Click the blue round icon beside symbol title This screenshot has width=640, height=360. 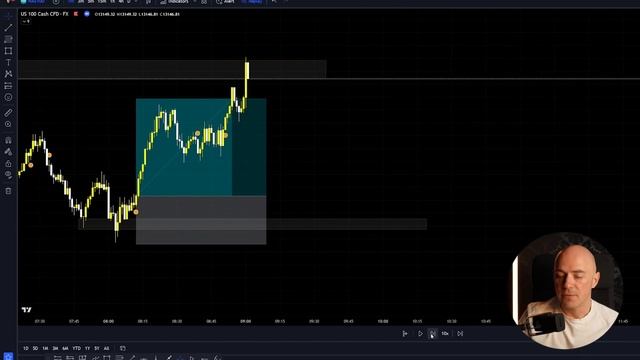coord(87,14)
